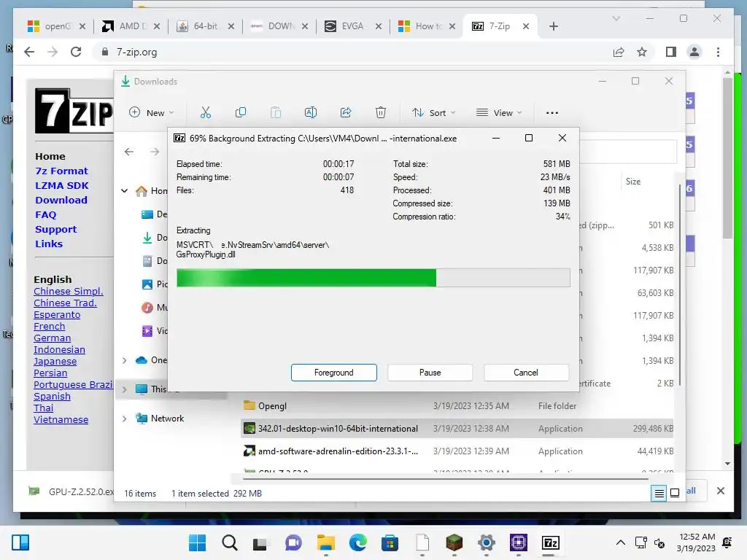The width and height of the screenshot is (747, 560).
Task: Open the See more ellipsis menu in Explorer
Action: pos(552,113)
